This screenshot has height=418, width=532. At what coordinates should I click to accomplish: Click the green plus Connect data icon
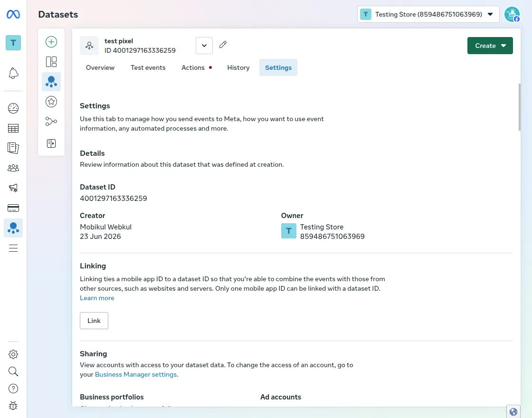coord(51,42)
